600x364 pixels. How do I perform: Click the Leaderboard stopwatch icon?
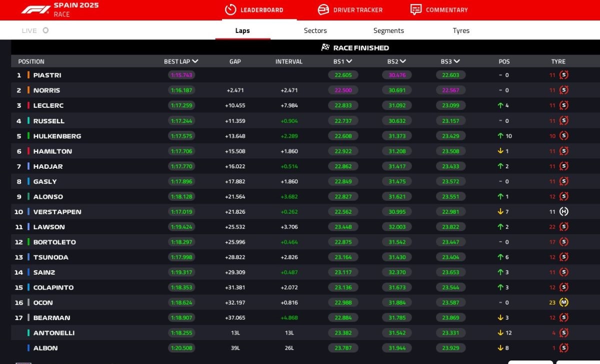[230, 10]
